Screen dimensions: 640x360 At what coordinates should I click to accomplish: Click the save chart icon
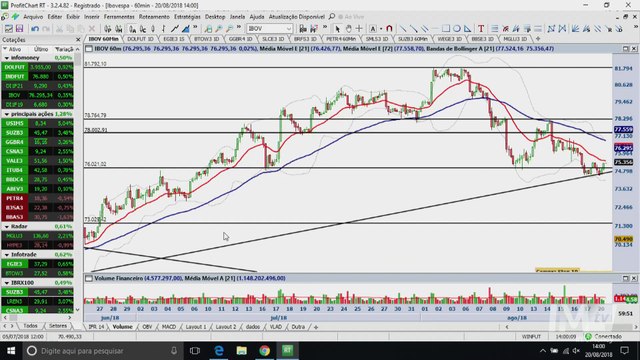[x=19, y=29]
